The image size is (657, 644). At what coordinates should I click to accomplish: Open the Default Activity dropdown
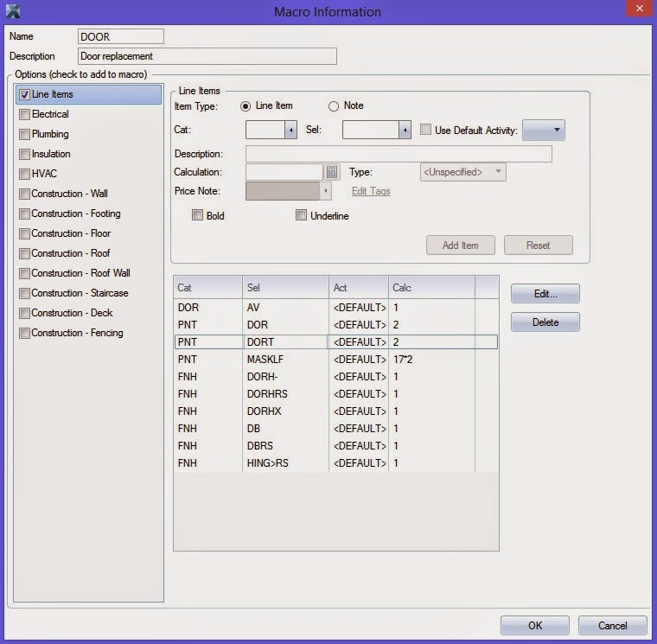[544, 130]
